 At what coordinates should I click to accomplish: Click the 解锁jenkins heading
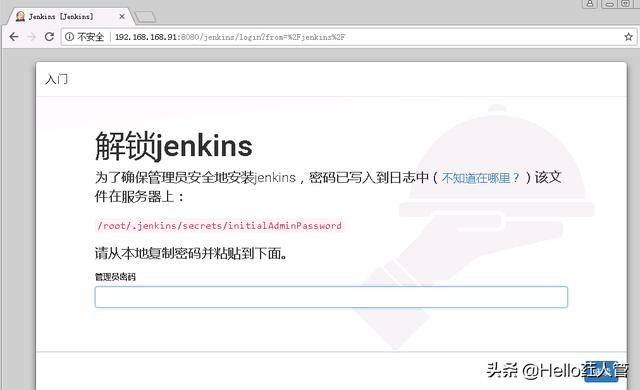click(x=174, y=146)
